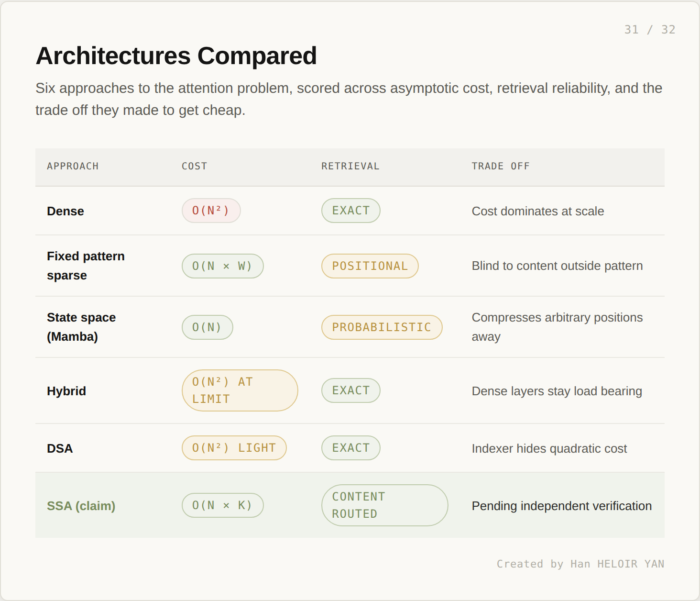This screenshot has width=700, height=601.
Task: Click the 'CONTENT ROUTED' retrieval badge
Action: point(385,505)
